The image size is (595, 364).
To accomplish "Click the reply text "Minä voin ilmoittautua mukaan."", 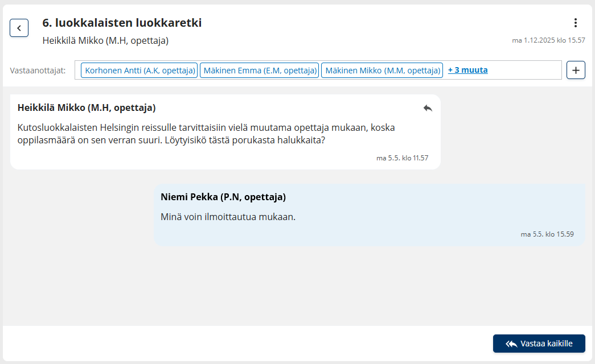I will (x=228, y=217).
